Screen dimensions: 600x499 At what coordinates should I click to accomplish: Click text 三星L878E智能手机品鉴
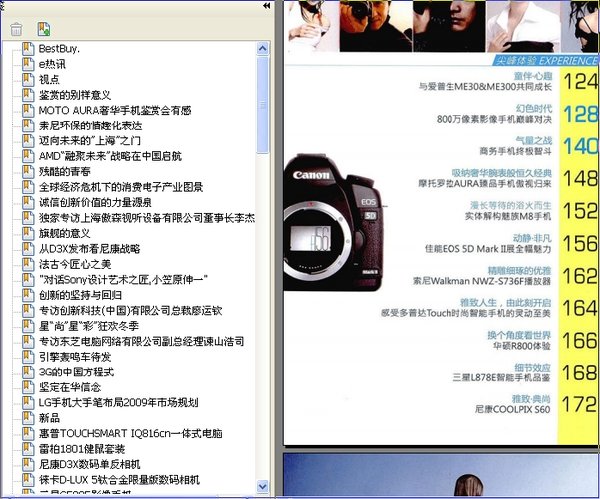point(502,377)
